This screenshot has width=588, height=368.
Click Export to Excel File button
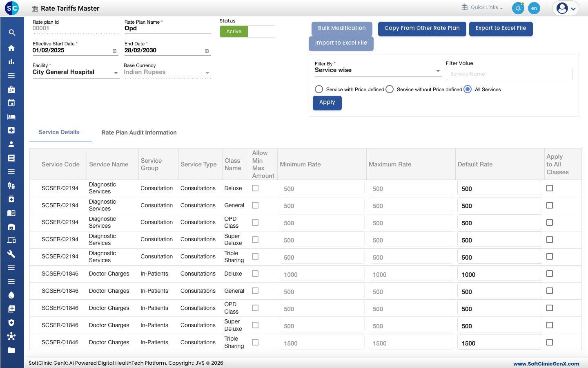pyautogui.click(x=501, y=29)
